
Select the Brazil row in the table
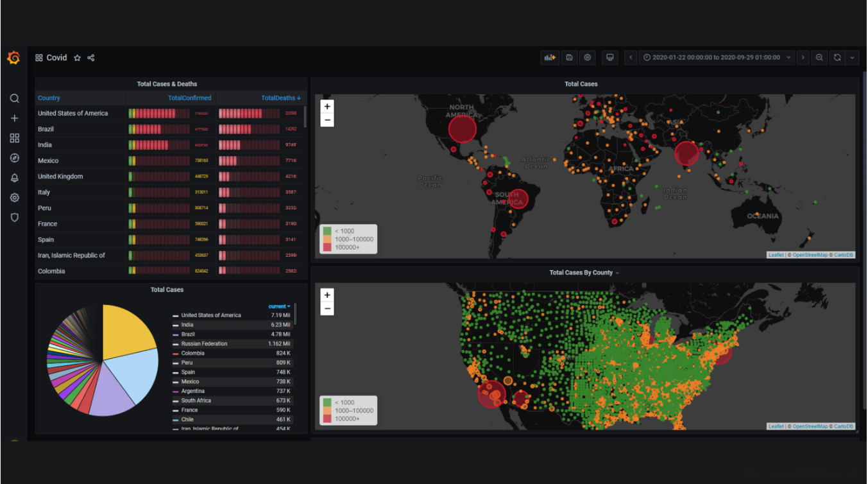click(x=170, y=129)
